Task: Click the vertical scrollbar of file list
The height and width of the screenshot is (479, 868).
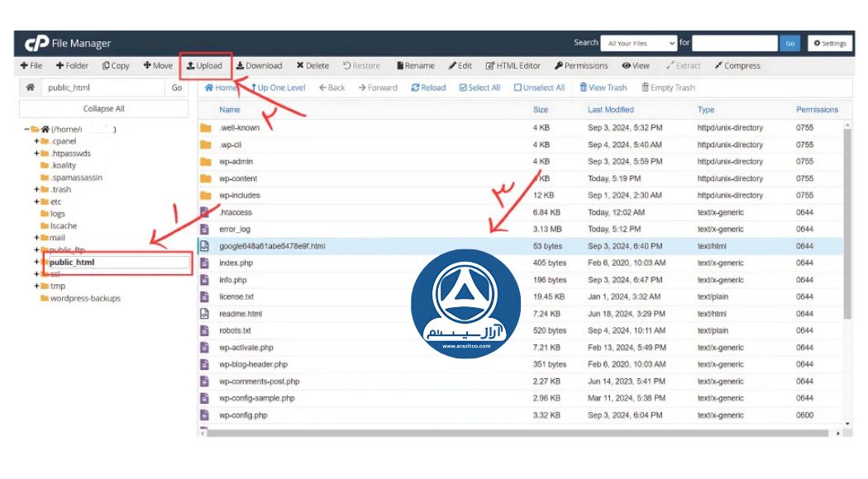Action: coord(847,224)
